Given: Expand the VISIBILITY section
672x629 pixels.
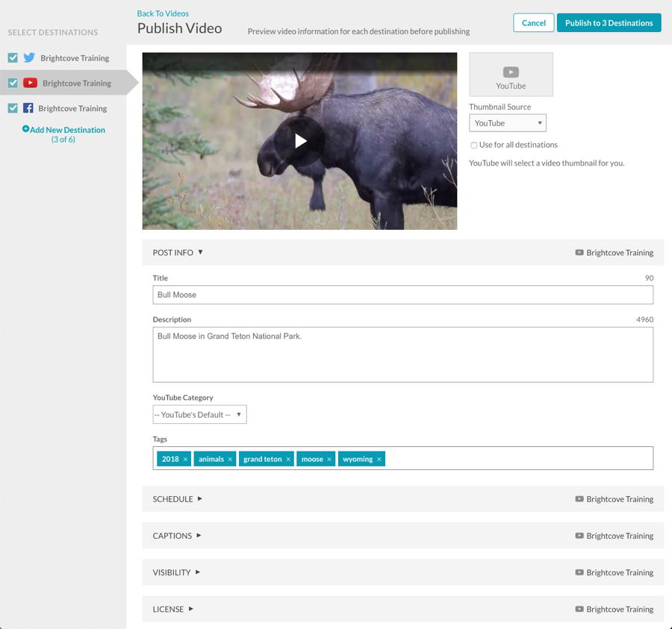Looking at the screenshot, I should 177,572.
